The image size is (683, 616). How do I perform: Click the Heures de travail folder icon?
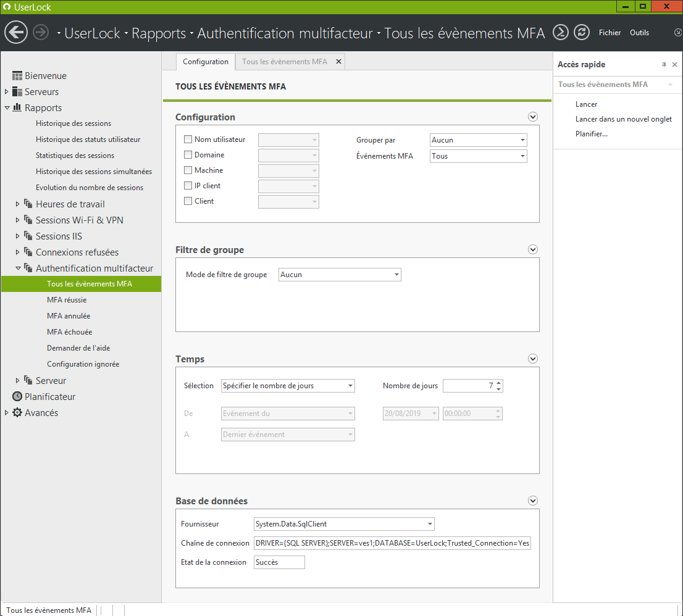[28, 204]
